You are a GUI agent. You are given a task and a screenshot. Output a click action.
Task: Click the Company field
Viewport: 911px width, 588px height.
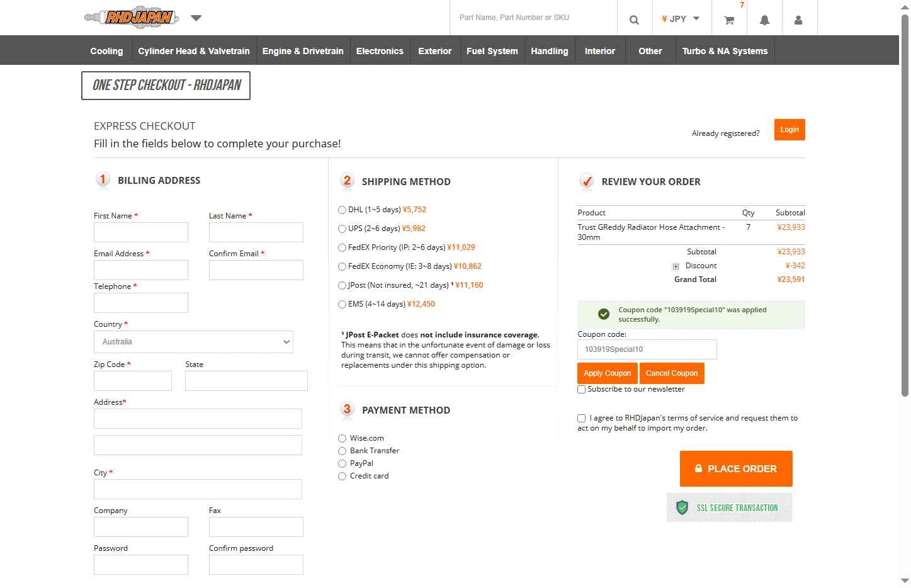click(x=141, y=527)
